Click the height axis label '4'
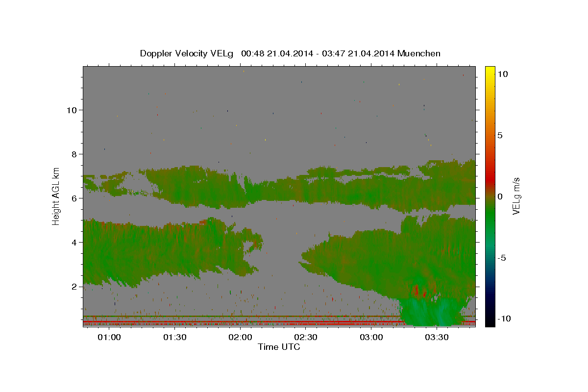 [73, 242]
